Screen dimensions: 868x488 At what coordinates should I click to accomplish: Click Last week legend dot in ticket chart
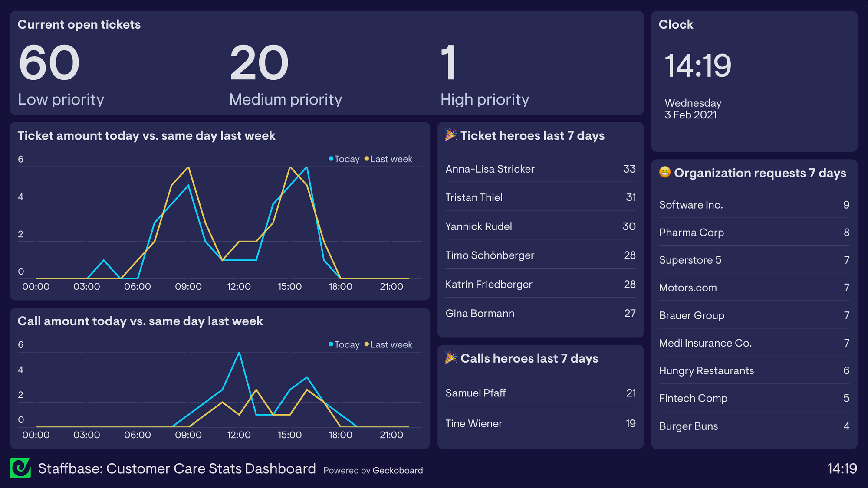coord(367,159)
